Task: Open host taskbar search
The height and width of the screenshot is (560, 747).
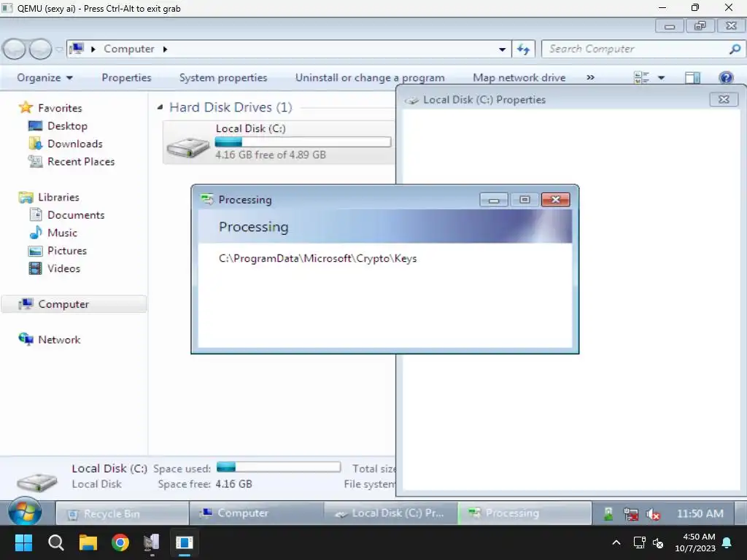Action: click(x=55, y=542)
